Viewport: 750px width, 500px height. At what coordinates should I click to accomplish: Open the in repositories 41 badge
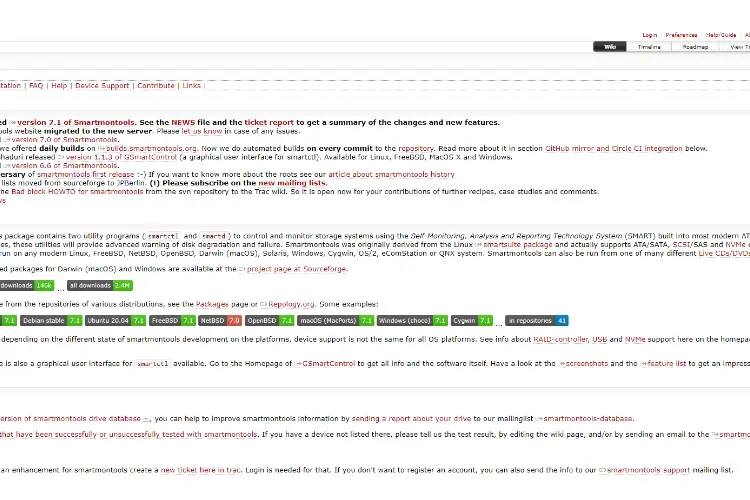[x=537, y=321]
